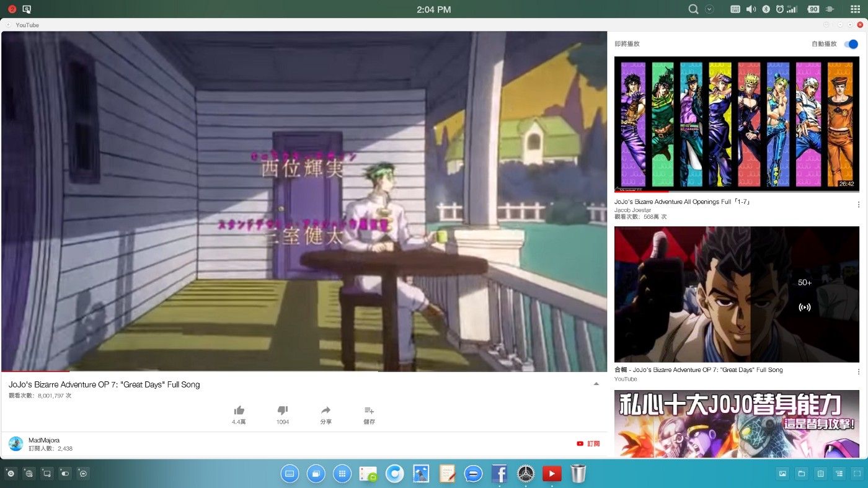This screenshot has width=868, height=488.
Task: Open the app grid menu in top-right corner
Action: click(x=856, y=9)
